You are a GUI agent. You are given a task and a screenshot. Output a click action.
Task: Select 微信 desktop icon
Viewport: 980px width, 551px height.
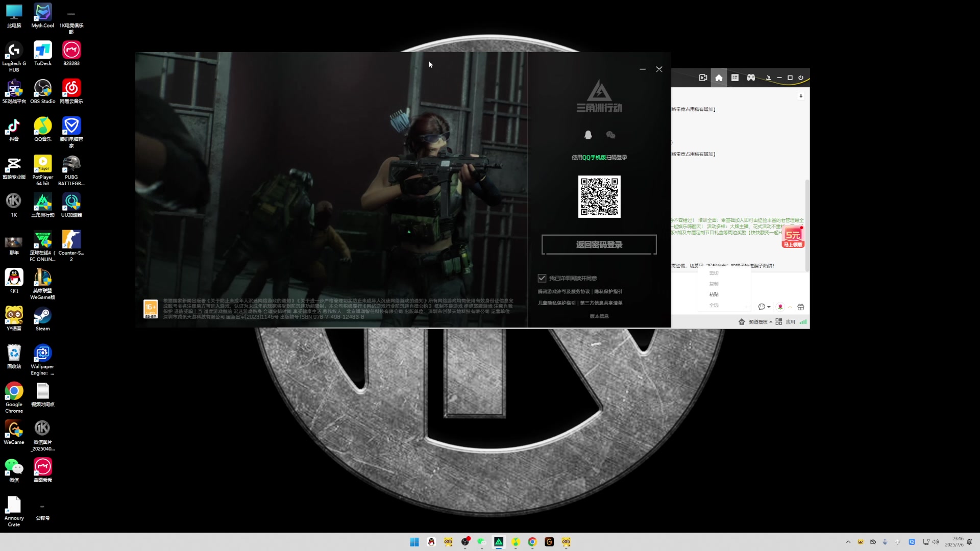point(14,470)
